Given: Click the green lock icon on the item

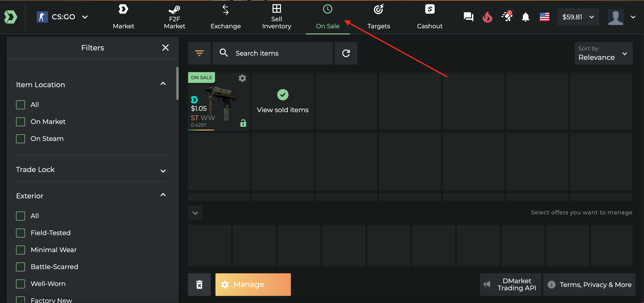Looking at the screenshot, I should click(243, 123).
